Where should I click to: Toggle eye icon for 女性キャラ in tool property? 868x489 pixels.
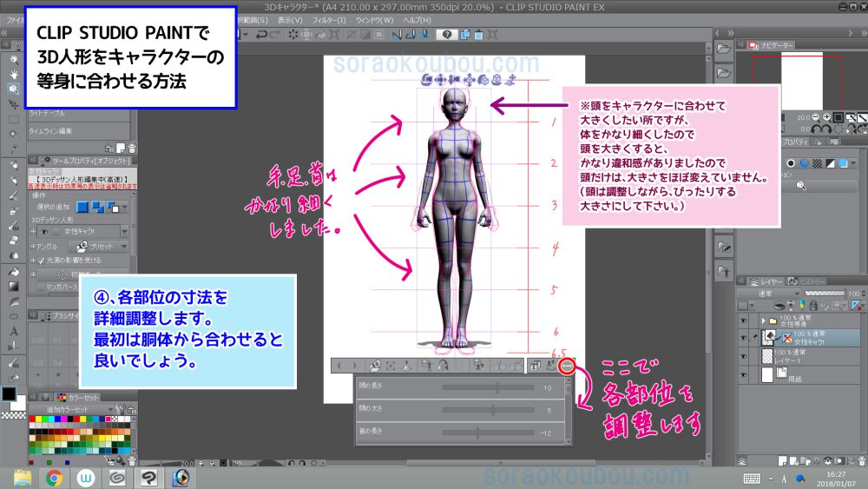tap(44, 232)
